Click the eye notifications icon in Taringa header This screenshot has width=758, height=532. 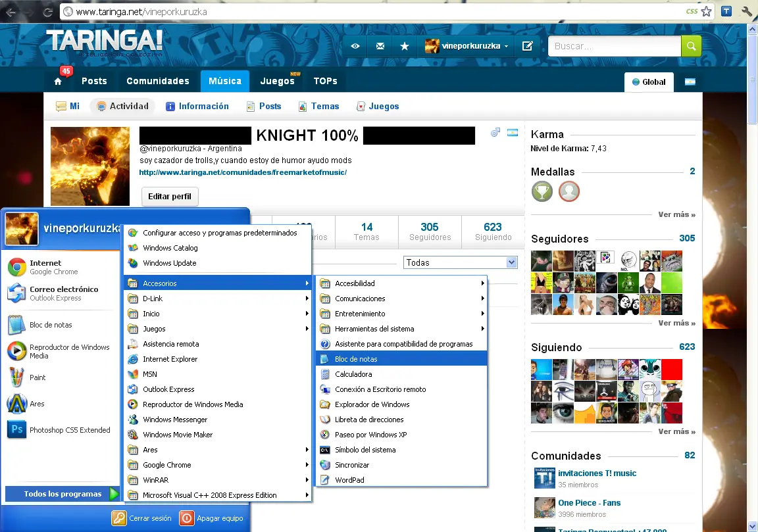[355, 46]
